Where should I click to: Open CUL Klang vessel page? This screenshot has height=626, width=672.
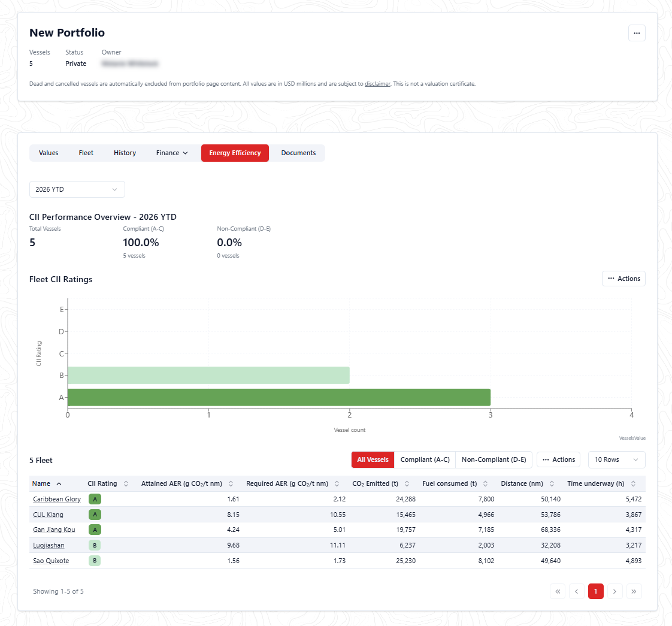(x=48, y=515)
